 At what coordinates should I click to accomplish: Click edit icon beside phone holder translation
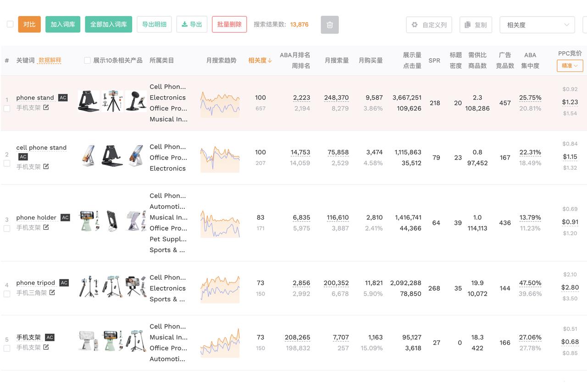[46, 227]
